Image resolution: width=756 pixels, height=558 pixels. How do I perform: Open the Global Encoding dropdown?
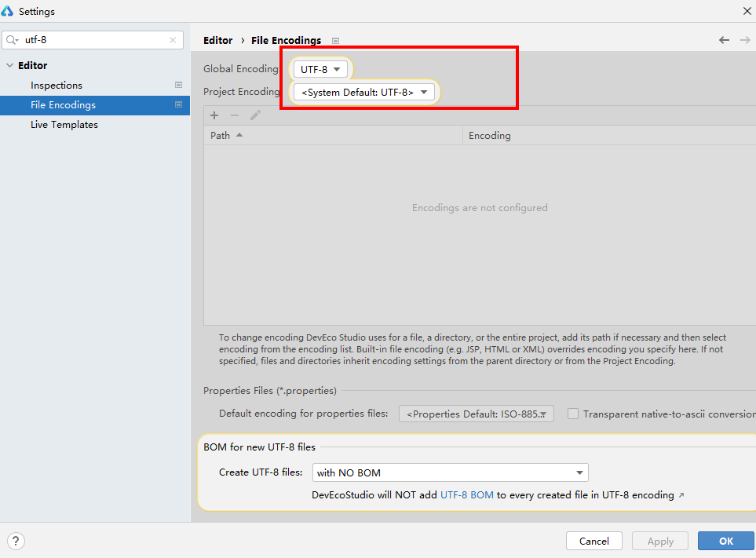[320, 69]
